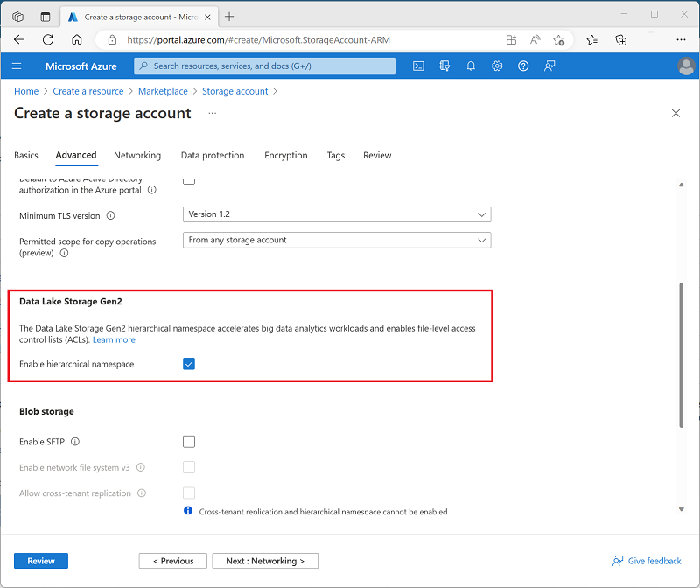Open the Learn more link
700x588 pixels.
click(x=114, y=339)
